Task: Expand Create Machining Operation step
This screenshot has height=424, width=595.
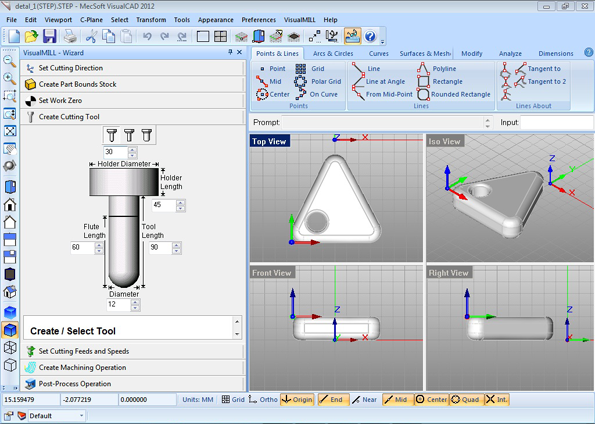Action: click(x=132, y=367)
